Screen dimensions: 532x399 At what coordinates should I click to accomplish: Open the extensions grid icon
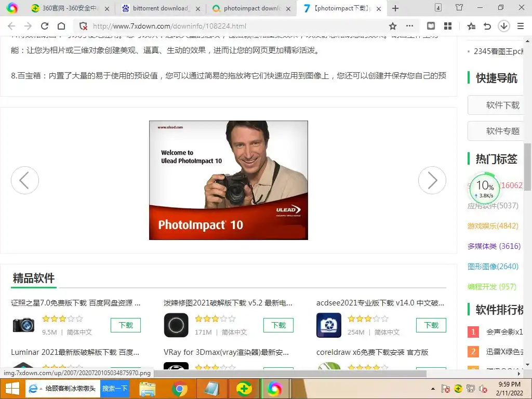(448, 26)
